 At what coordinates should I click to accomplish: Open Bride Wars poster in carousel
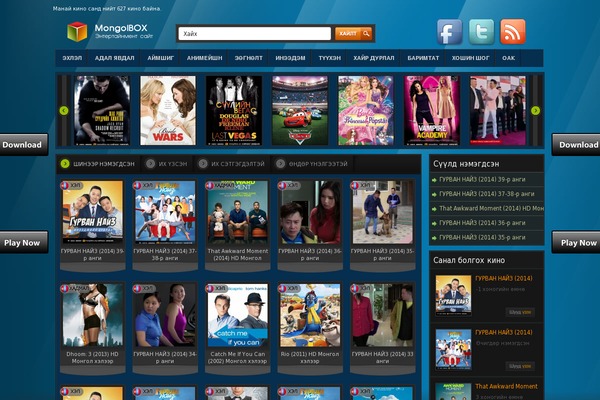(168, 110)
